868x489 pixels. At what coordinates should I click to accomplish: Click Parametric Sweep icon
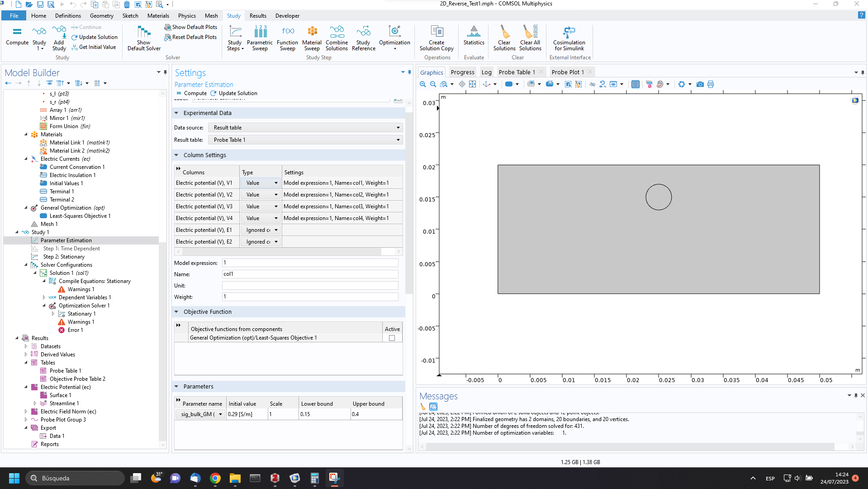pyautogui.click(x=260, y=38)
